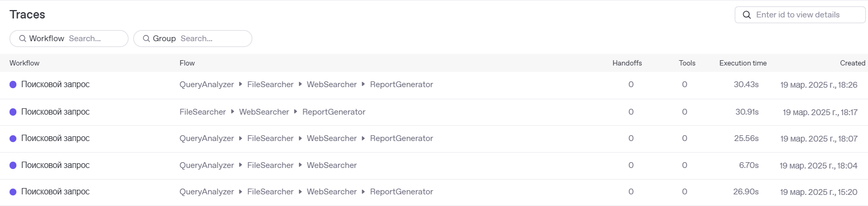The width and height of the screenshot is (868, 206).
Task: Click the magnifier icon in Group search
Action: [x=147, y=39]
